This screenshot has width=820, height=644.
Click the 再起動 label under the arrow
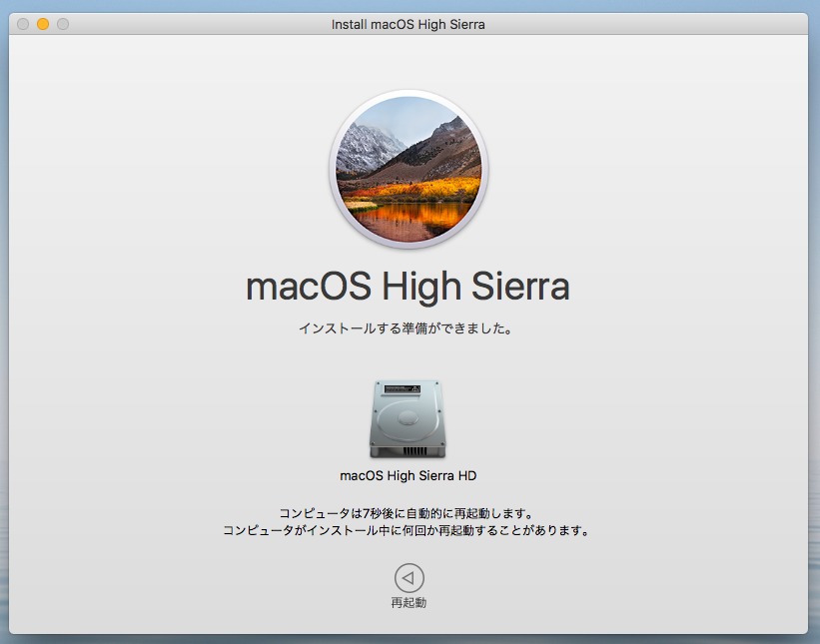pos(409,603)
